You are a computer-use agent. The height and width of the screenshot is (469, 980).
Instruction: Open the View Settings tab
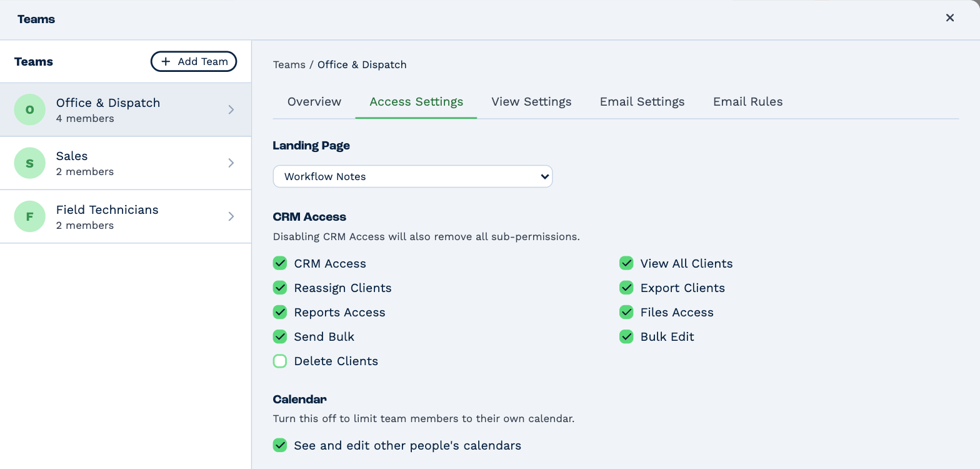[531, 102]
